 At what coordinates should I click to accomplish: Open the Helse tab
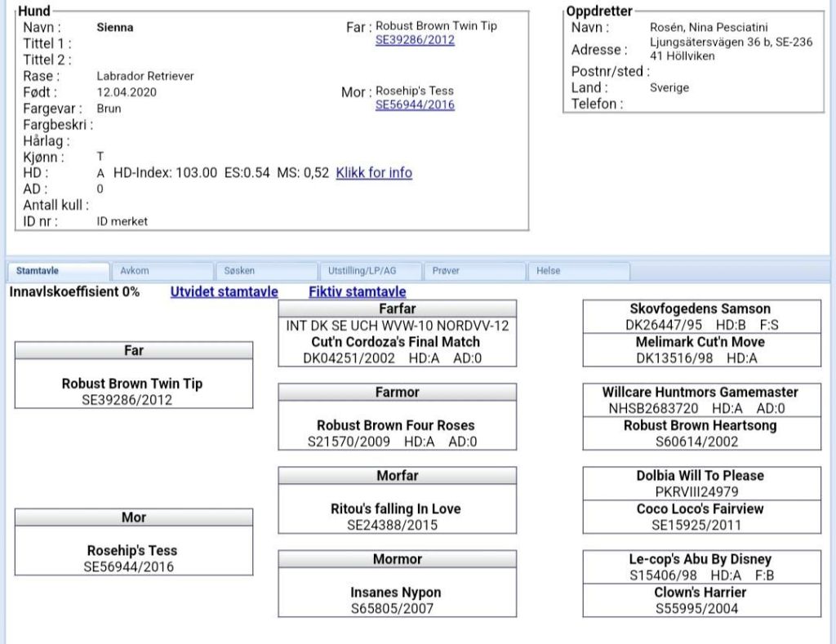[x=549, y=271]
